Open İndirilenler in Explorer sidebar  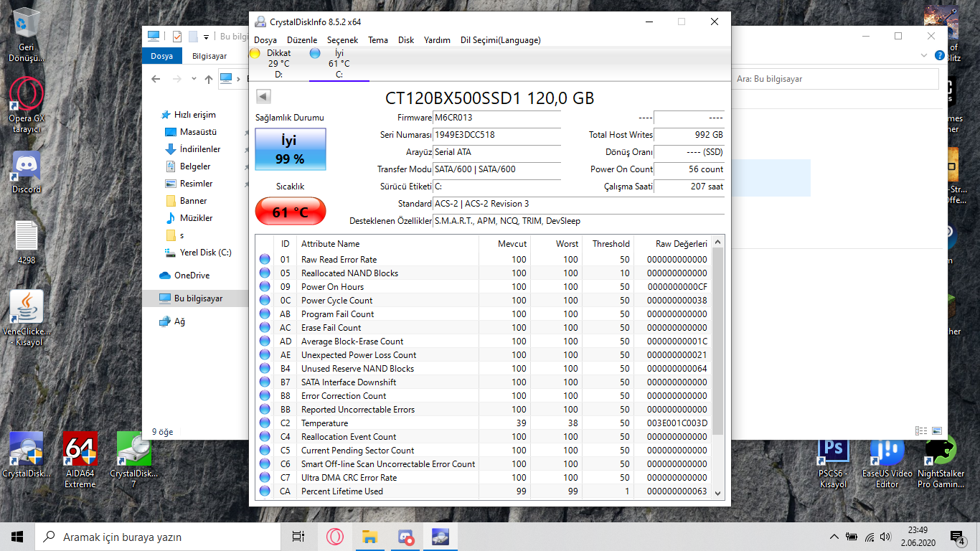point(192,149)
